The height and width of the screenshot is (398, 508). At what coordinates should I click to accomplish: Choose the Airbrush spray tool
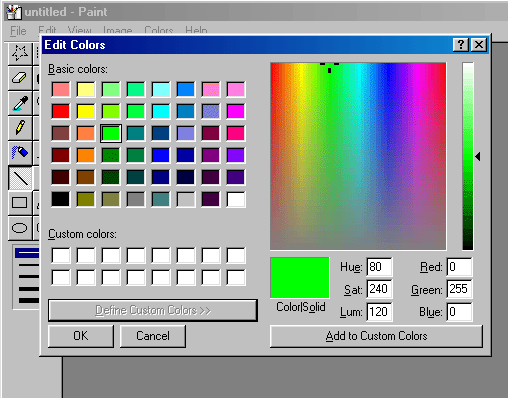pyautogui.click(x=20, y=153)
